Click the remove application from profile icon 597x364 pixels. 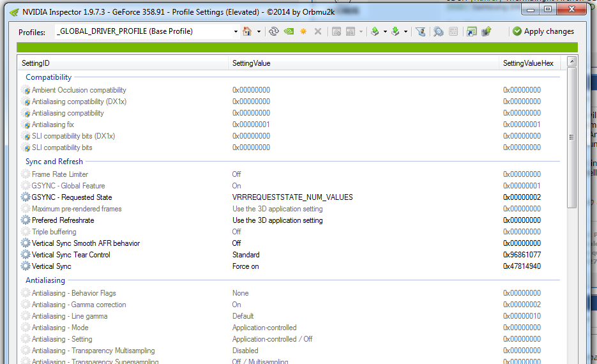[351, 31]
